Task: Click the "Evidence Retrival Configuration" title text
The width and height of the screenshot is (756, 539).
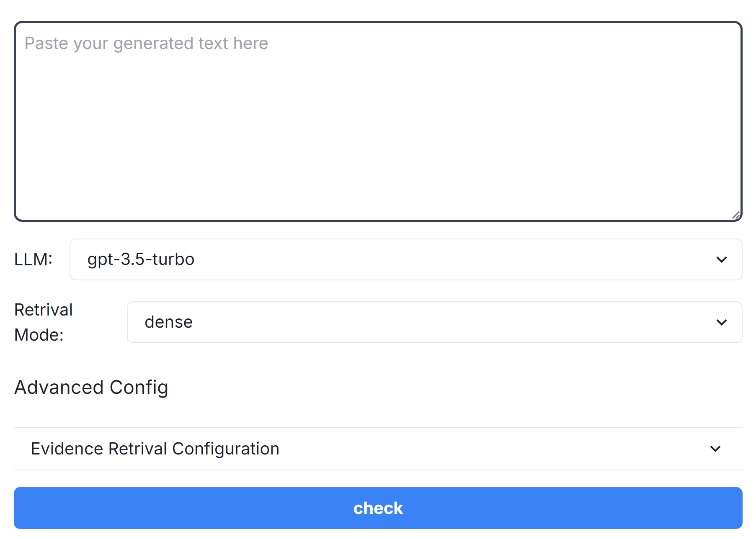Action: click(155, 449)
